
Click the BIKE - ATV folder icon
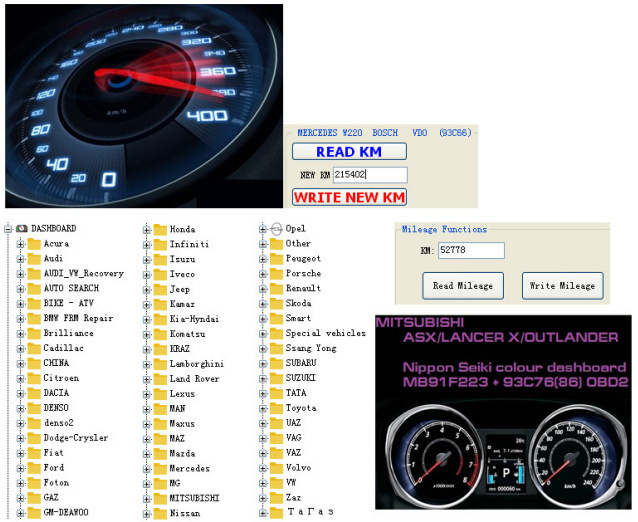tap(34, 304)
